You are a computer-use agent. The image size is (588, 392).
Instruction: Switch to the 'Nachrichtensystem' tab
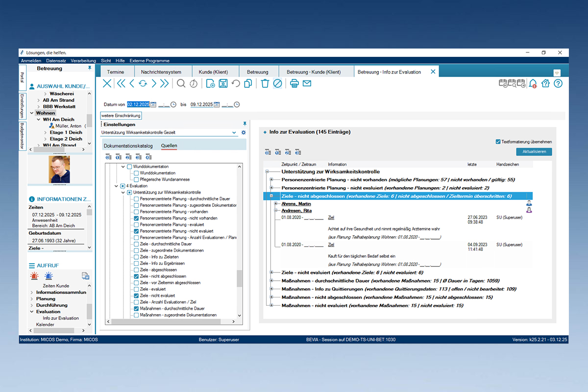pyautogui.click(x=161, y=72)
